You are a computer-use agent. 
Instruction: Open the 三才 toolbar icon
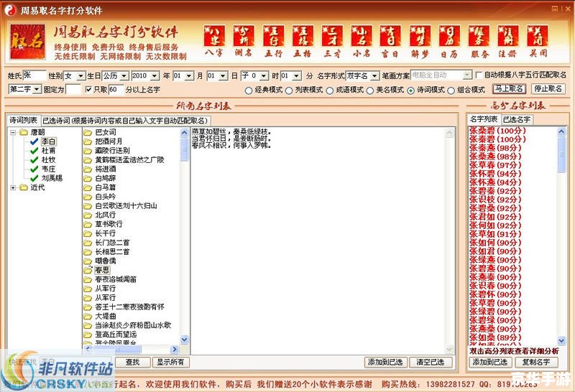point(332,41)
